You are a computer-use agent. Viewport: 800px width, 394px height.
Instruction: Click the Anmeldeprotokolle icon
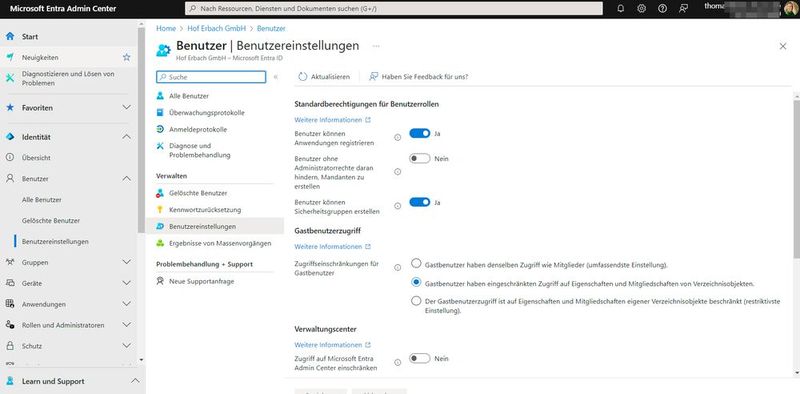tap(160, 130)
